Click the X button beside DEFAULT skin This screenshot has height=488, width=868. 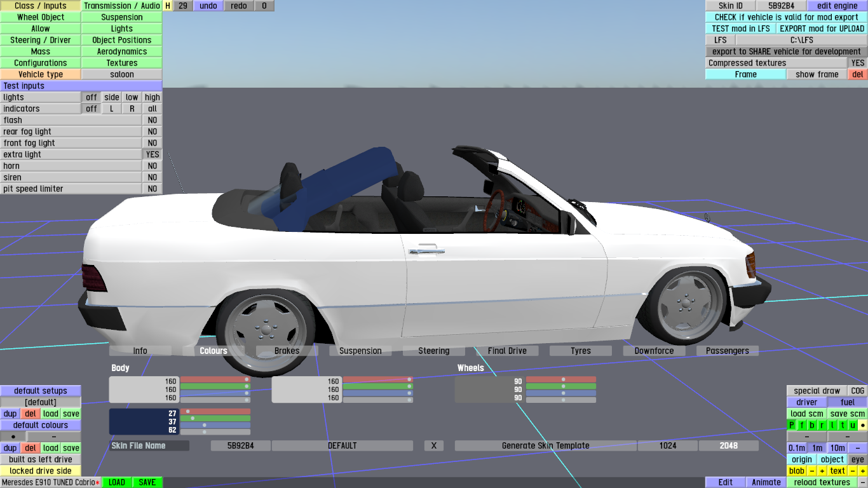[x=434, y=445]
